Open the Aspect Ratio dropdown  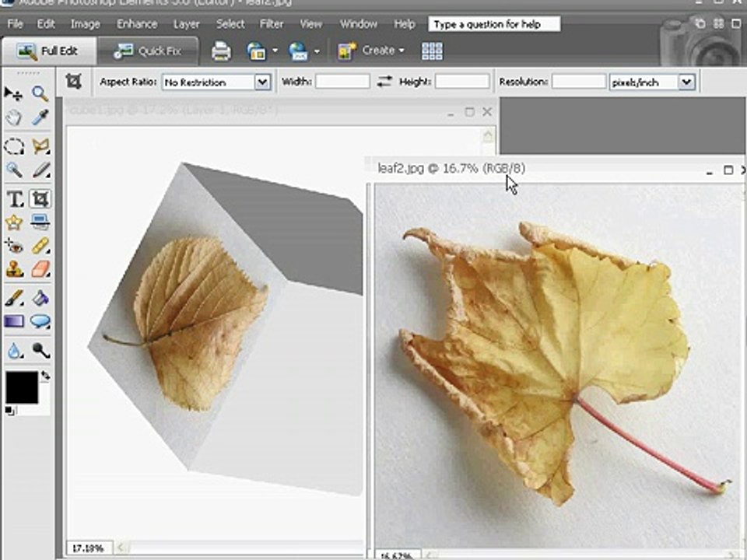pyautogui.click(x=262, y=82)
